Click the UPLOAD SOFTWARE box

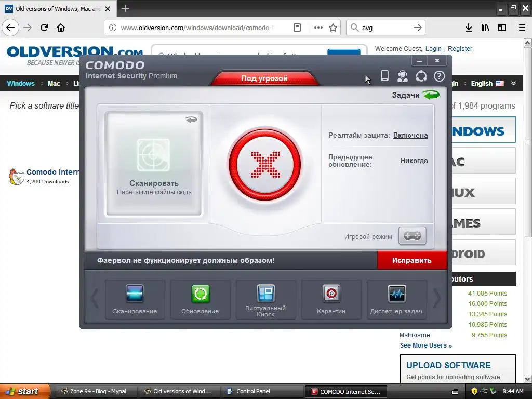458,369
